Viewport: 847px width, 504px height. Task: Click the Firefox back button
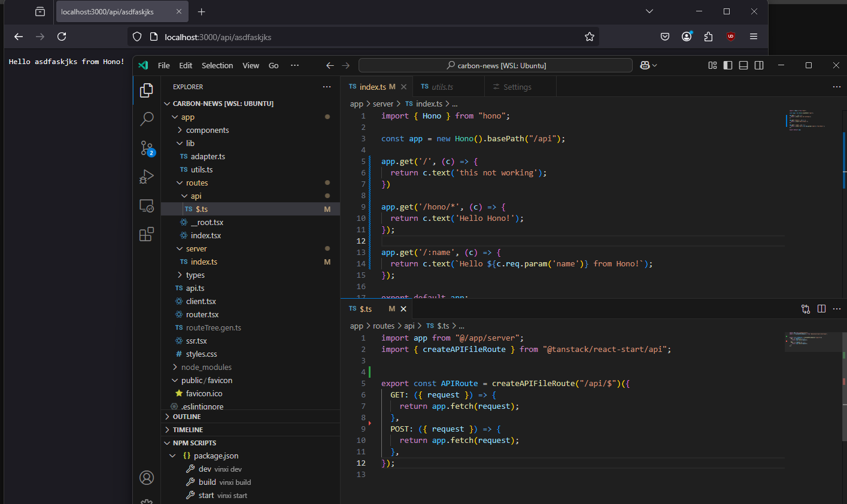click(19, 37)
